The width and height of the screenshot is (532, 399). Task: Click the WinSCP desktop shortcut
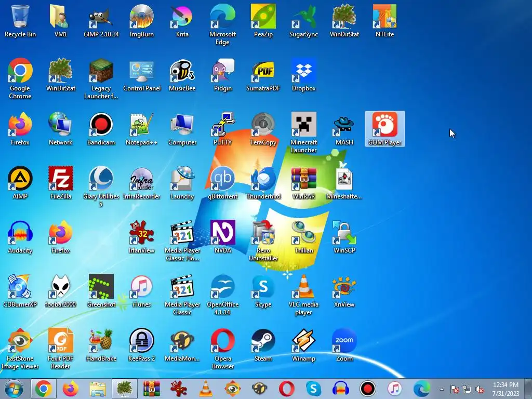click(x=344, y=237)
